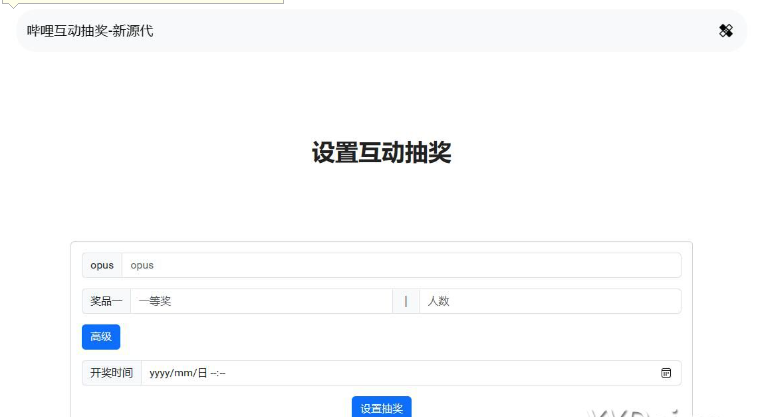Click the 奖品一 label addon

[x=106, y=301]
